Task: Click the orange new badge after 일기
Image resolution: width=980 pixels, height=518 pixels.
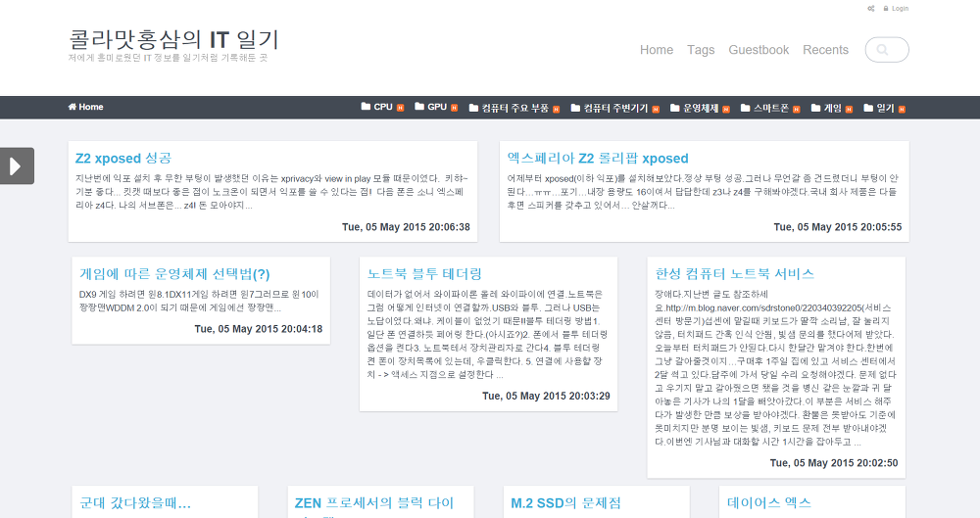Action: 901,108
